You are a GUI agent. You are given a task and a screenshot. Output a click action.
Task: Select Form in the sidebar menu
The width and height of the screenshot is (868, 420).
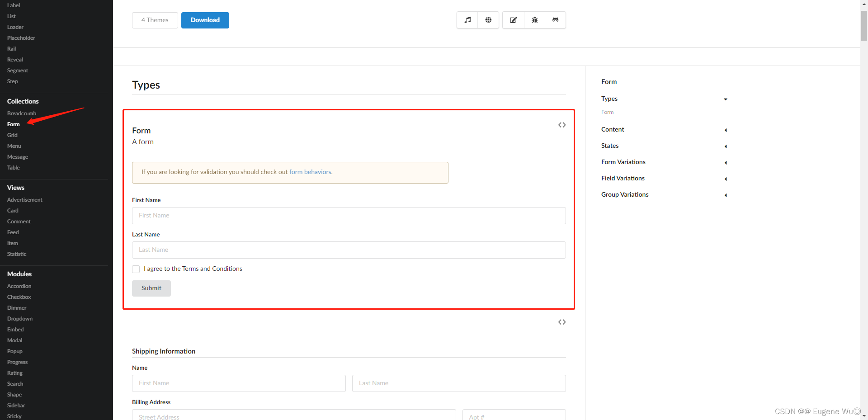[14, 124]
